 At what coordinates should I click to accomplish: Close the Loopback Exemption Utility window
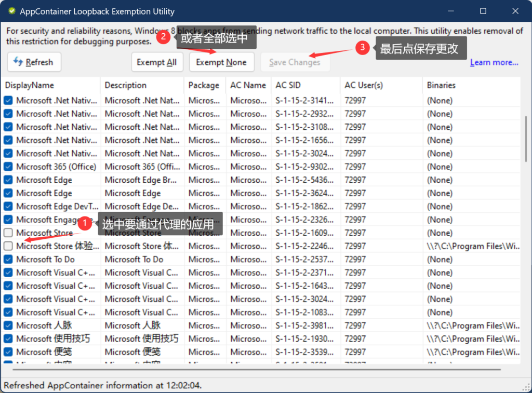click(515, 11)
